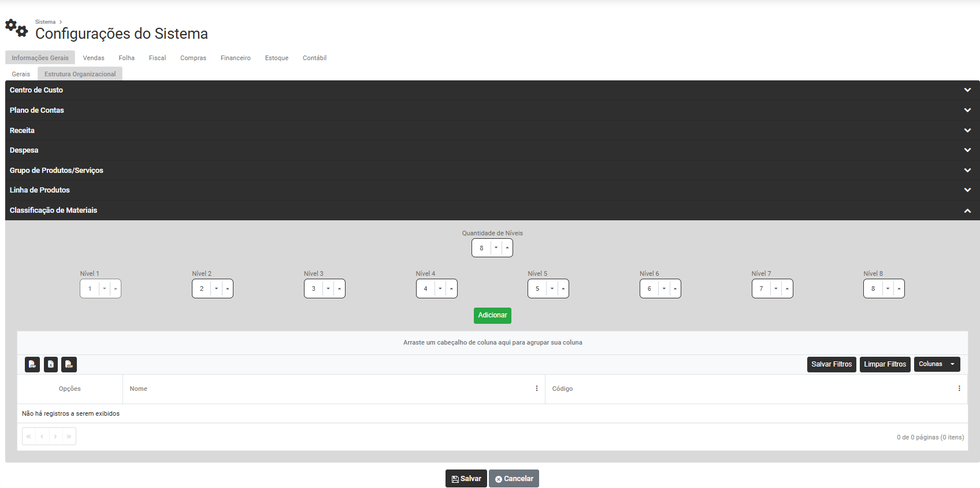Click the Limpar Filtros button
The width and height of the screenshot is (980, 488).
tap(885, 364)
